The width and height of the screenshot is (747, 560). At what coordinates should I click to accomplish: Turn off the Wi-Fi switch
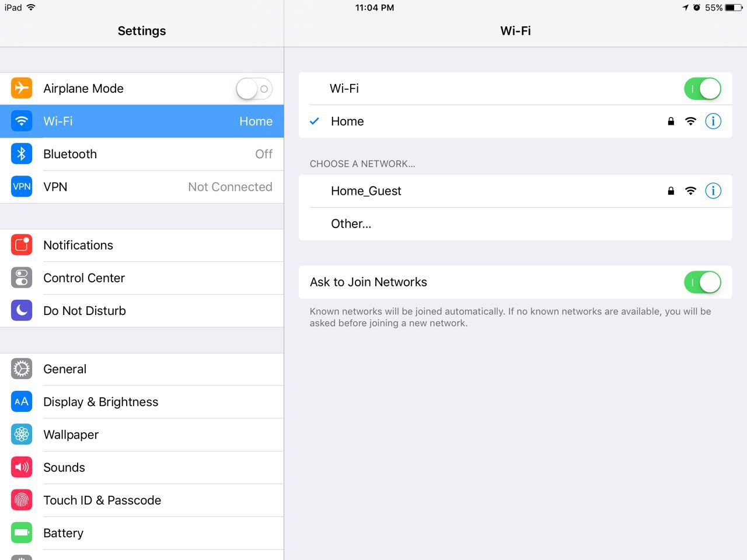point(703,89)
